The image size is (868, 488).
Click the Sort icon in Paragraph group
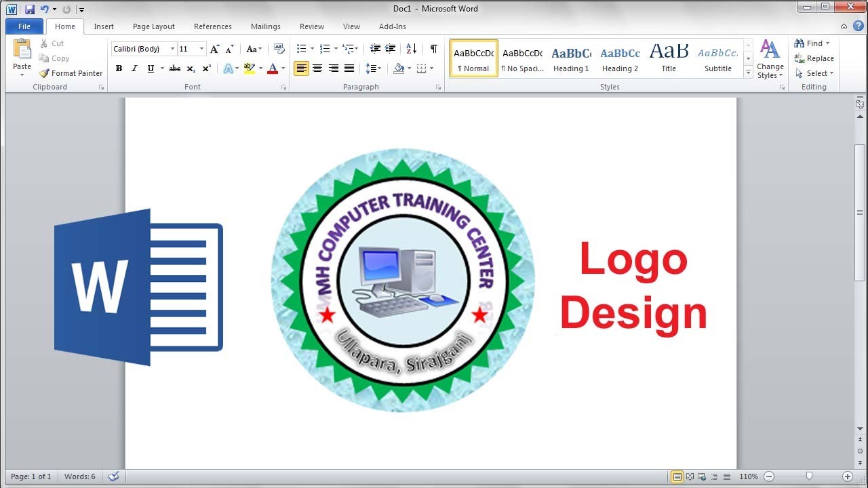point(412,49)
